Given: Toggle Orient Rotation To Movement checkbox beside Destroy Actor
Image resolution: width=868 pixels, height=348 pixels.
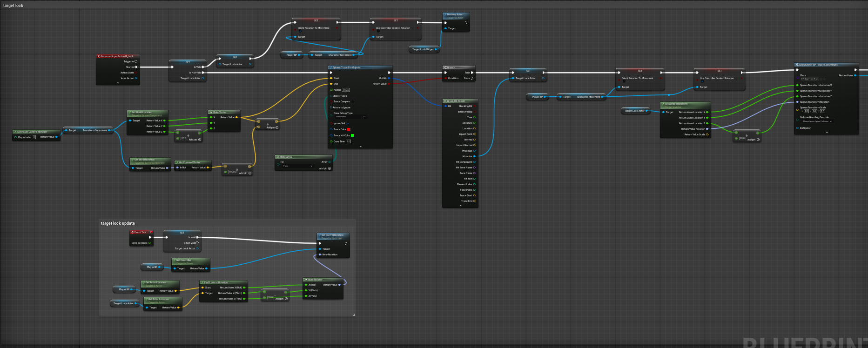Looking at the screenshot, I should pos(300,32).
